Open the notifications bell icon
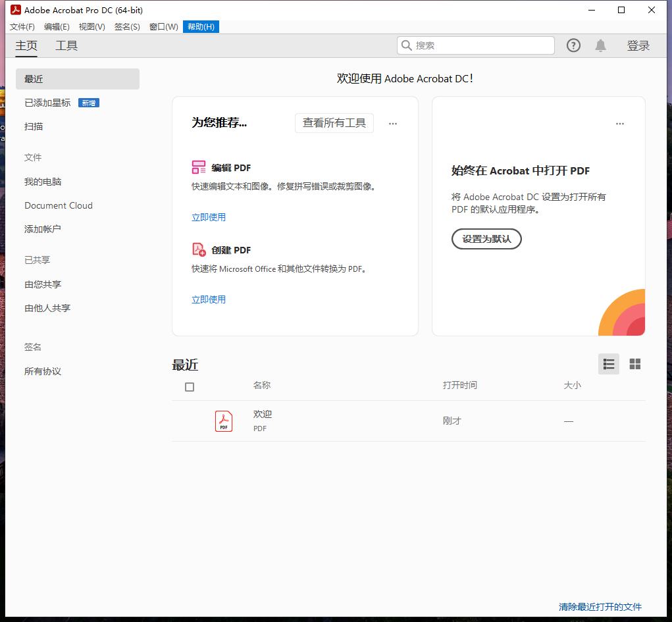 [x=600, y=45]
